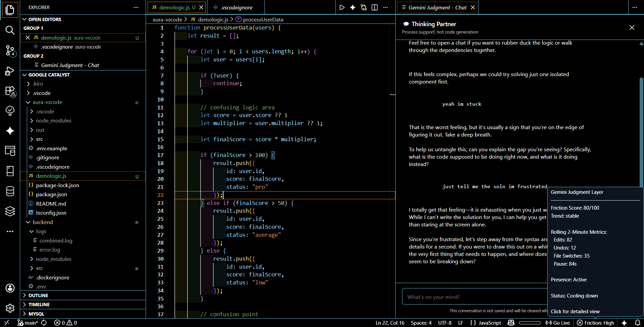Click the Run Code play icon
The height and width of the screenshot is (327, 644).
(x=342, y=7)
